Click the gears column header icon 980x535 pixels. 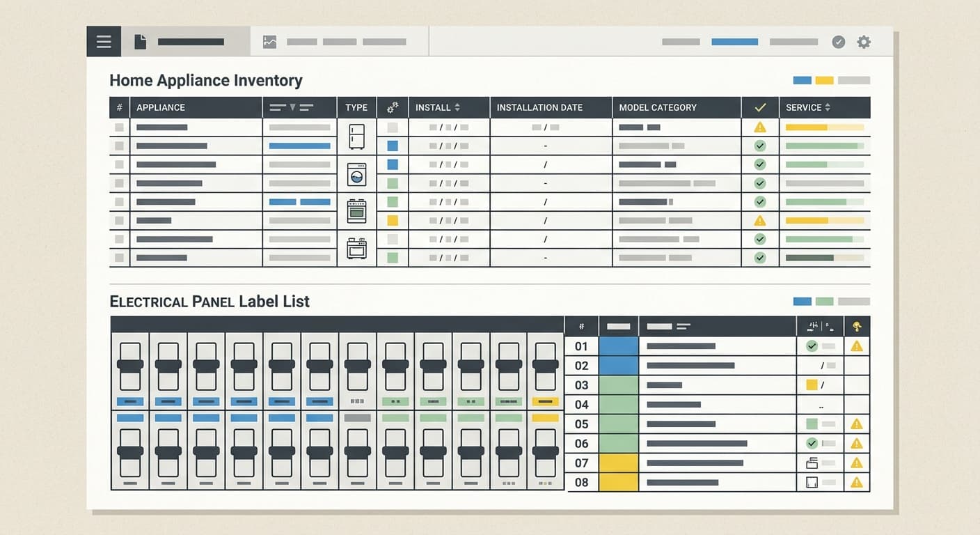coord(393,107)
